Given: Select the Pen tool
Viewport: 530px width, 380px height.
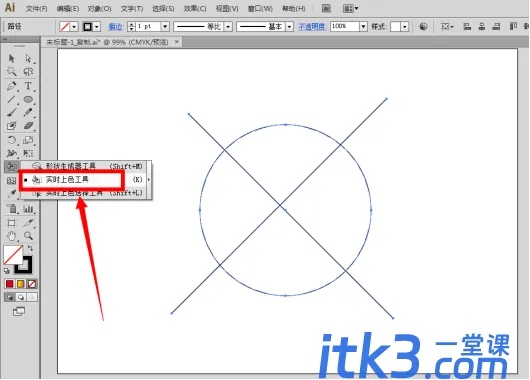Looking at the screenshot, I should pyautogui.click(x=11, y=86).
